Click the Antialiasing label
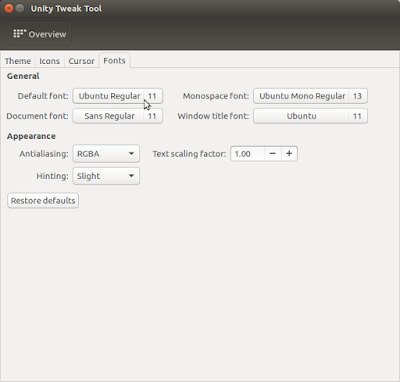The height and width of the screenshot is (382, 400). [x=44, y=154]
